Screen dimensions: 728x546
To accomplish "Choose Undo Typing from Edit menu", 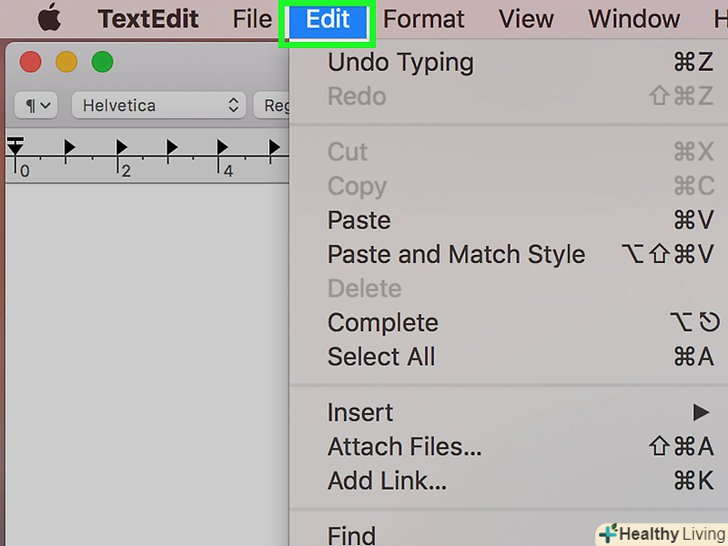I will tap(400, 62).
